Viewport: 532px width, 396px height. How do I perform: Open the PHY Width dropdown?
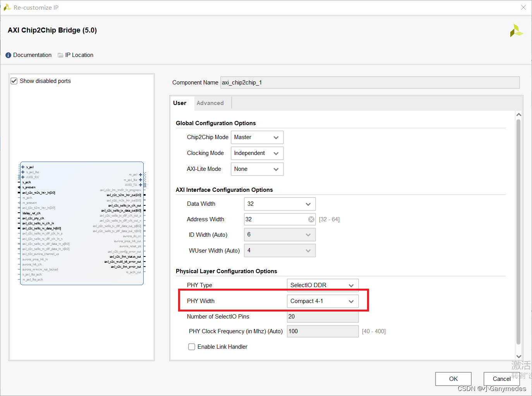coord(323,301)
